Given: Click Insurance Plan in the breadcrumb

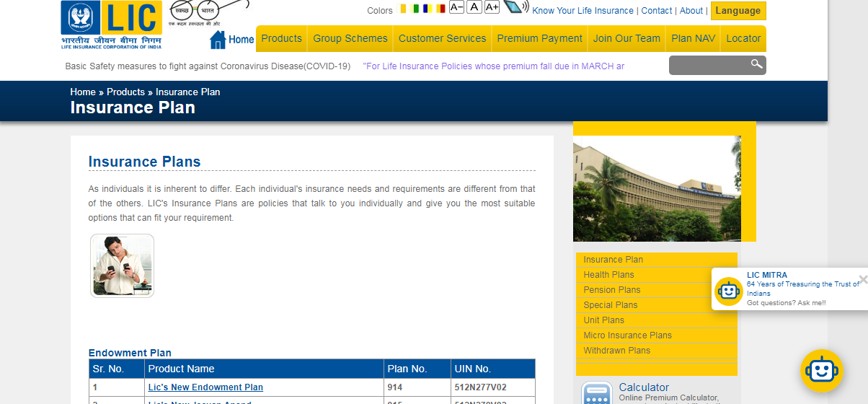Looking at the screenshot, I should [187, 92].
